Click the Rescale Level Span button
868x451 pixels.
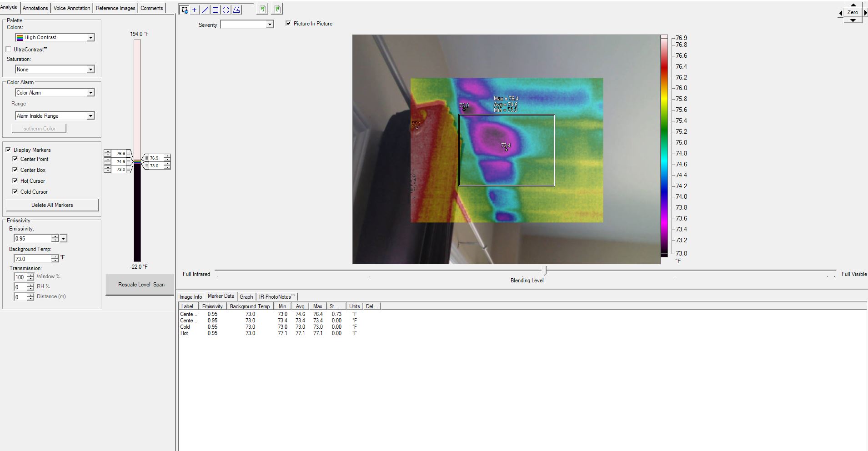pyautogui.click(x=141, y=285)
